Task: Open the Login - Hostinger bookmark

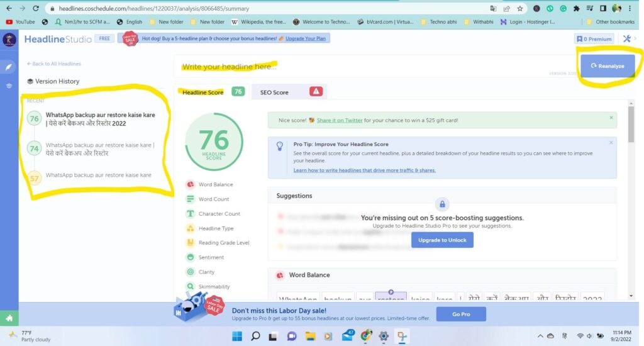Action: tap(528, 22)
